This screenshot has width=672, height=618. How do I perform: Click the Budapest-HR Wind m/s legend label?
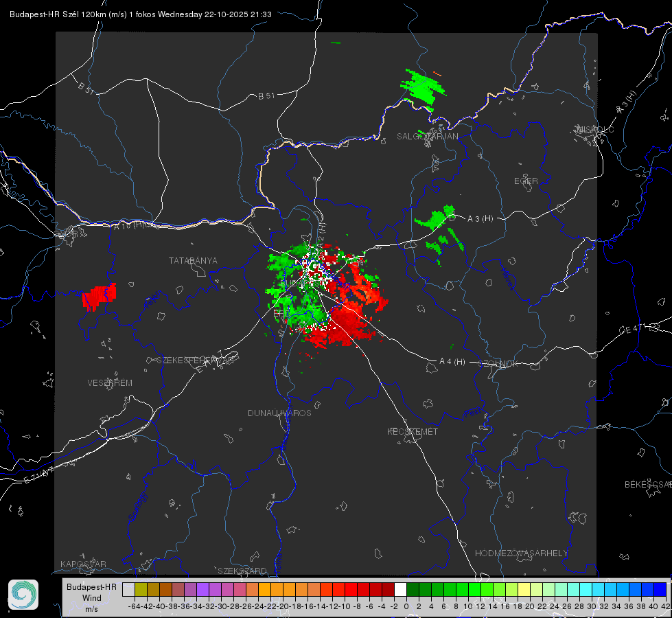point(91,597)
